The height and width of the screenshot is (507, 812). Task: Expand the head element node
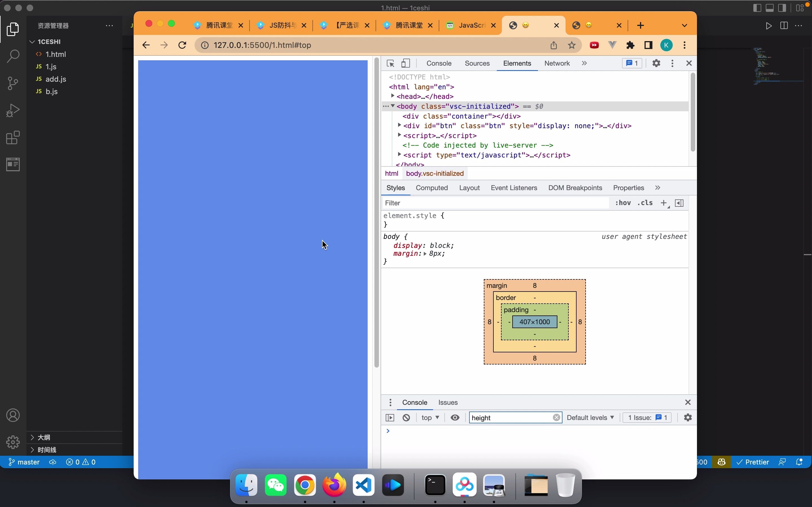[392, 96]
